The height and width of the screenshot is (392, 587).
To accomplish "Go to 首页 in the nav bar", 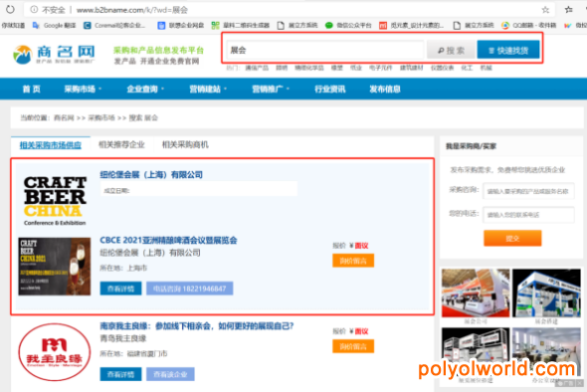I will [x=32, y=90].
